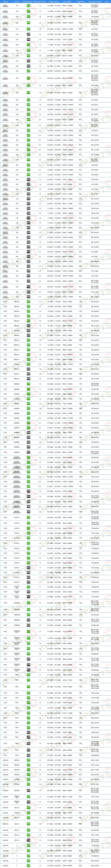Click the PB fuel icon for Fiat Bravo 2.0 108kW
This screenshot has width=111, height=868.
(28, 364)
